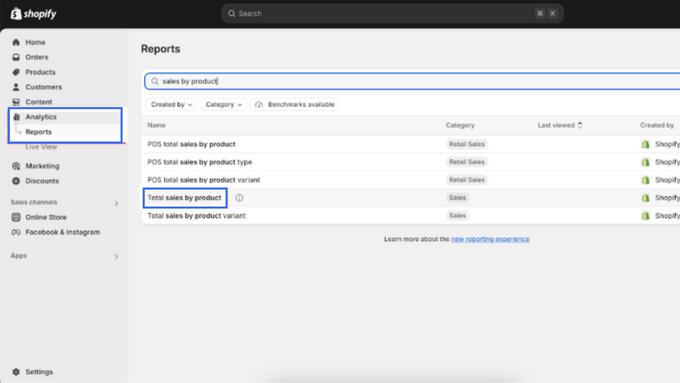Click Shopify icon in POS total sales by product type row

[x=646, y=162]
